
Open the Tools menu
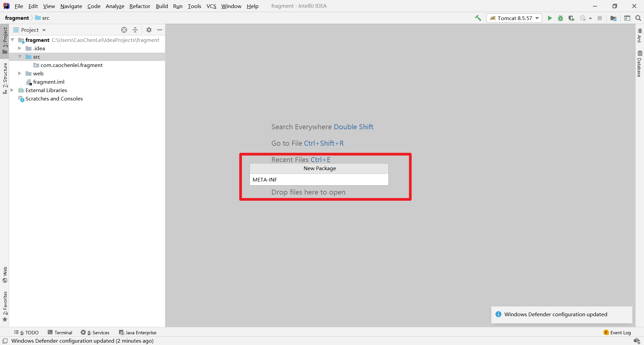pyautogui.click(x=194, y=6)
